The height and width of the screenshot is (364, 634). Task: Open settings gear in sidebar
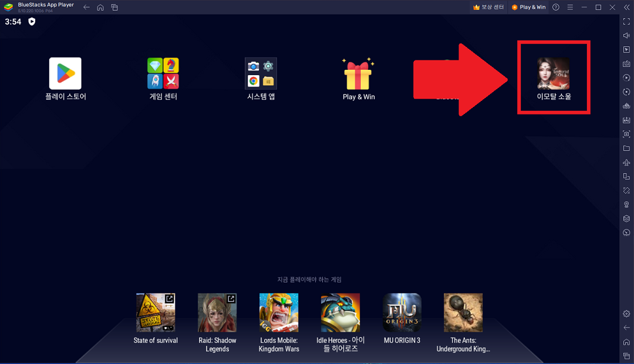click(x=626, y=314)
